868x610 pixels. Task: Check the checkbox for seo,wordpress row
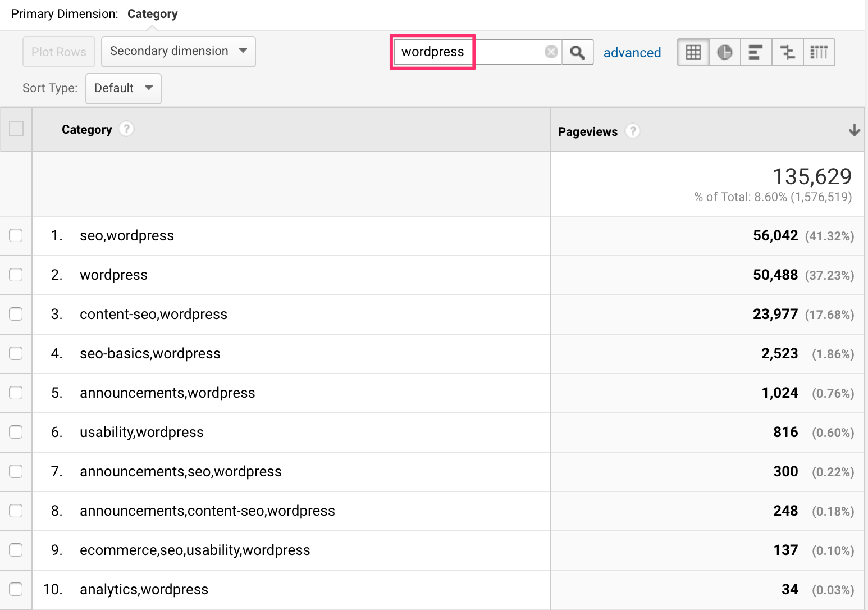pyautogui.click(x=16, y=236)
